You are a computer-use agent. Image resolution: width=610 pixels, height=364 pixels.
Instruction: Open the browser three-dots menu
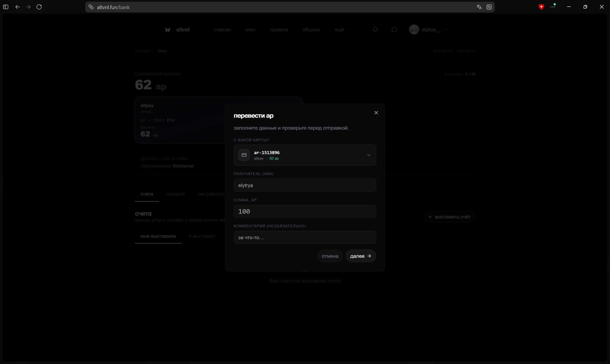click(x=553, y=7)
